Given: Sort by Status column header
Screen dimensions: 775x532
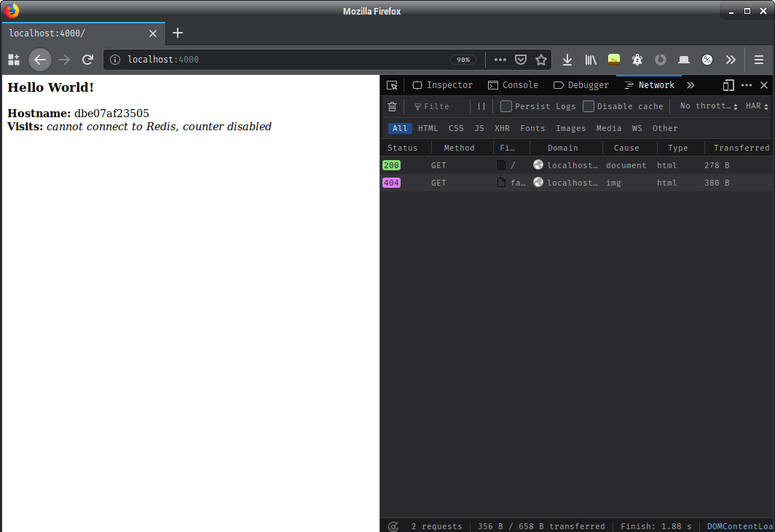Looking at the screenshot, I should [406, 148].
